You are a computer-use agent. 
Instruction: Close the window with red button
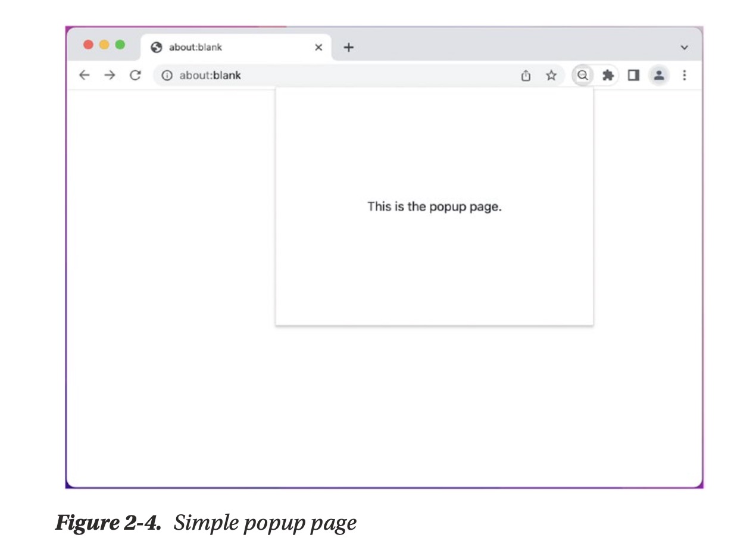pyautogui.click(x=89, y=45)
